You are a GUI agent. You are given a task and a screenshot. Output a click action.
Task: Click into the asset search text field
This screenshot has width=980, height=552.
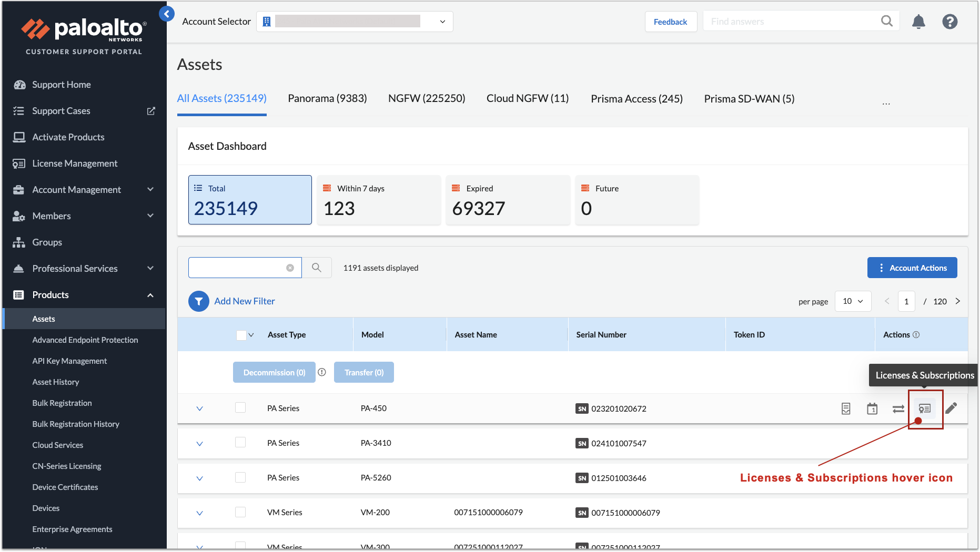[237, 268]
